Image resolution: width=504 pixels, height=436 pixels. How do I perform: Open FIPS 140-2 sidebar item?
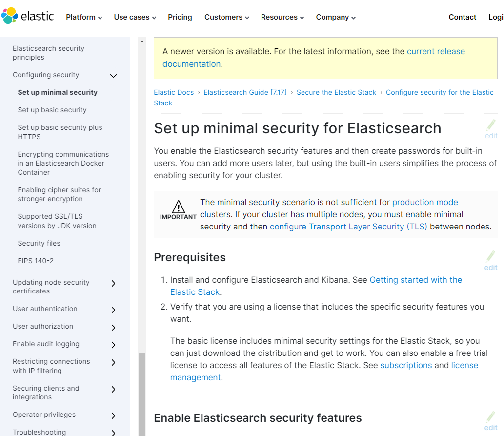pos(36,261)
